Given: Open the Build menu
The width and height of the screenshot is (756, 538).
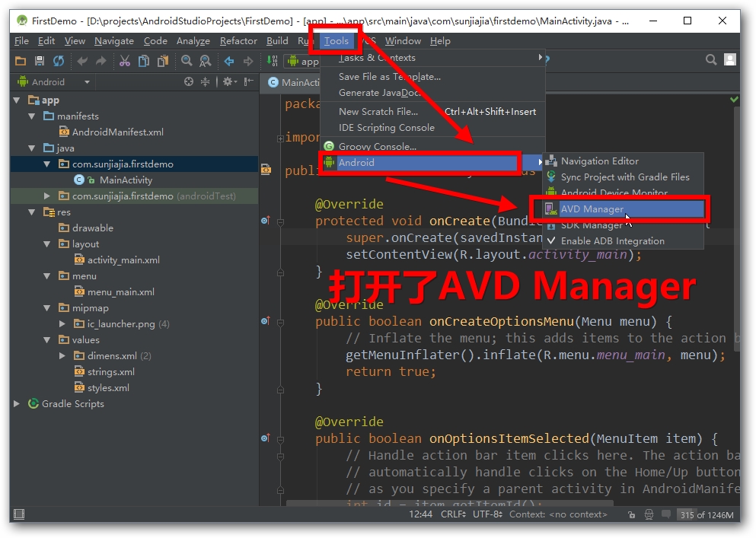Looking at the screenshot, I should point(277,41).
